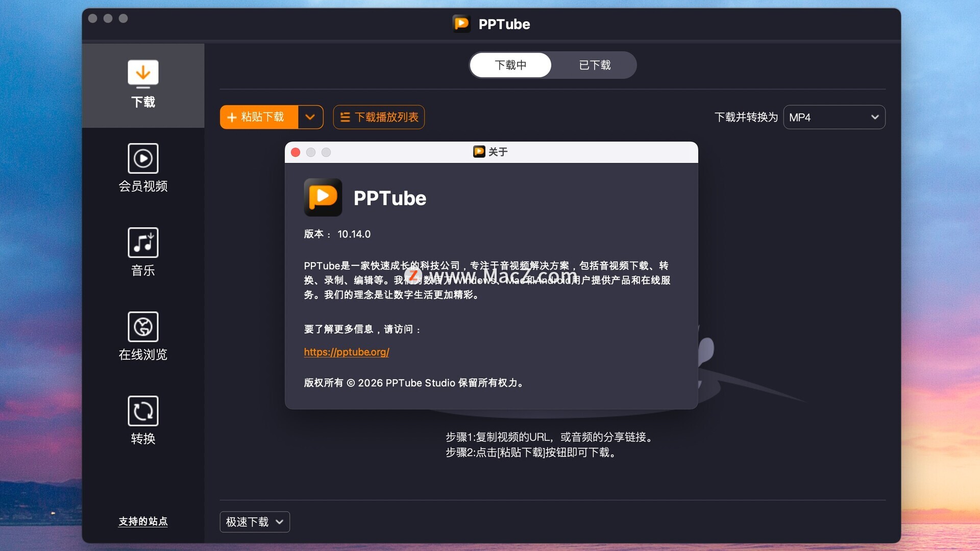Open the MP4 format dropdown
This screenshot has height=551, width=980.
[x=834, y=117]
